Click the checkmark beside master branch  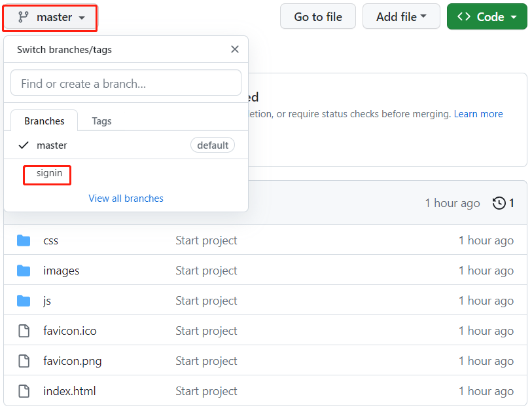[24, 145]
